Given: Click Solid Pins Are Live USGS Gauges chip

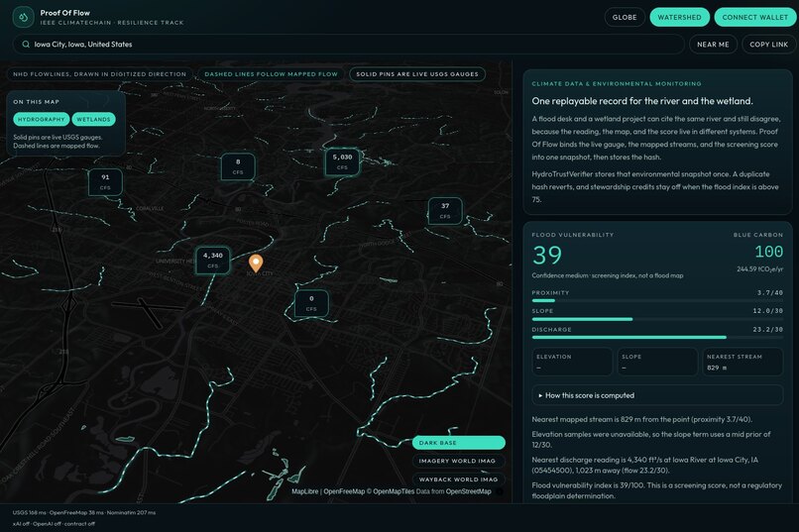Looking at the screenshot, I should 417,74.
